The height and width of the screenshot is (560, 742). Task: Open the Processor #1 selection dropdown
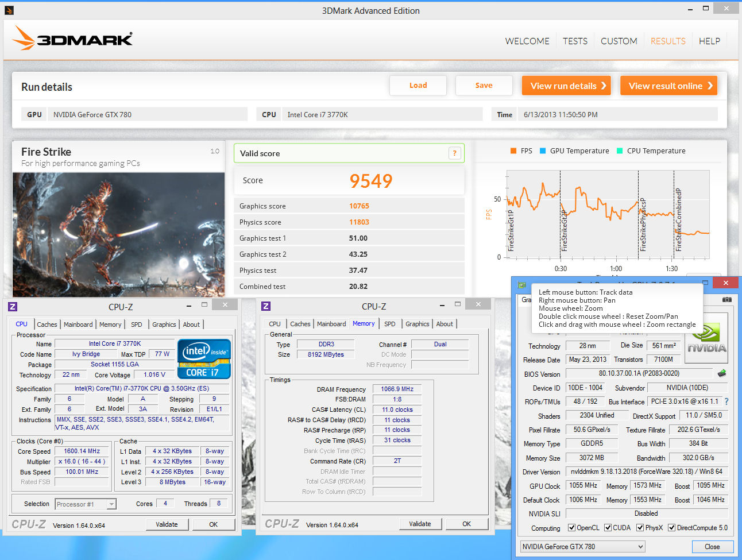(x=86, y=504)
